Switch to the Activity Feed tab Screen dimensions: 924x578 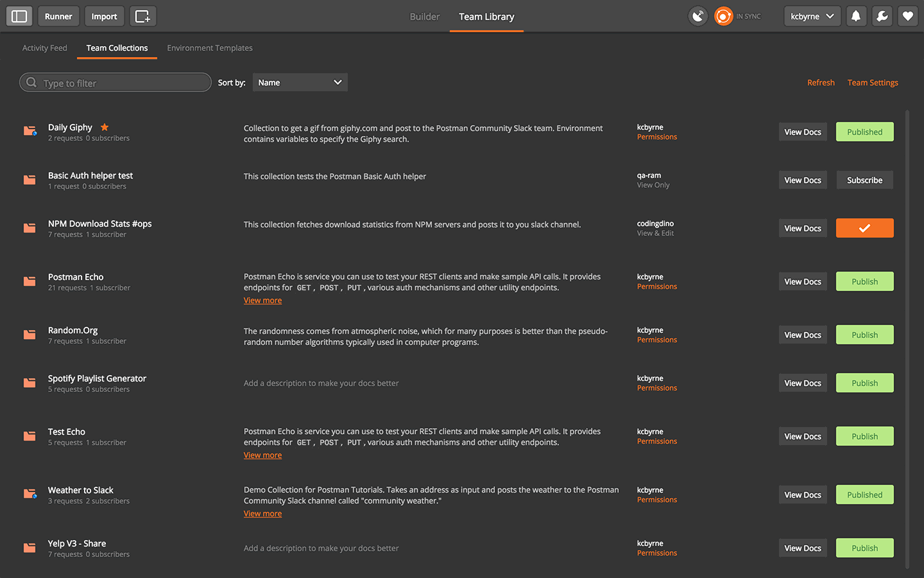tap(44, 48)
